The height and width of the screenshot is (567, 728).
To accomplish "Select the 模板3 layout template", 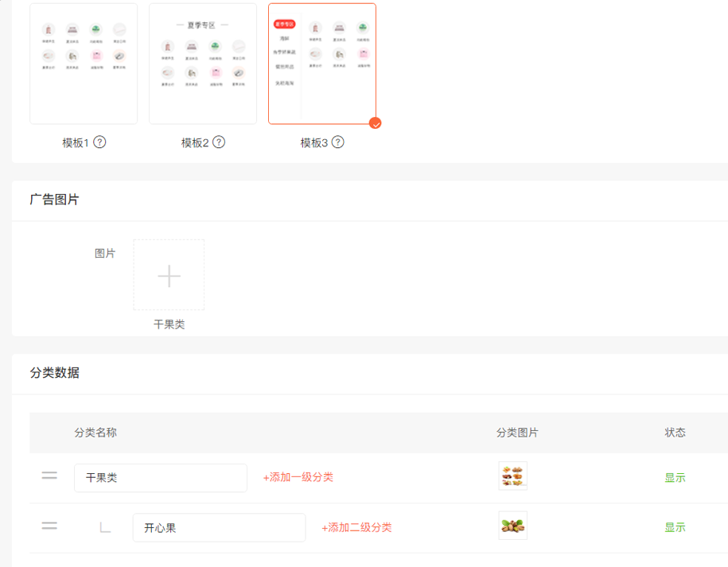I will (322, 64).
